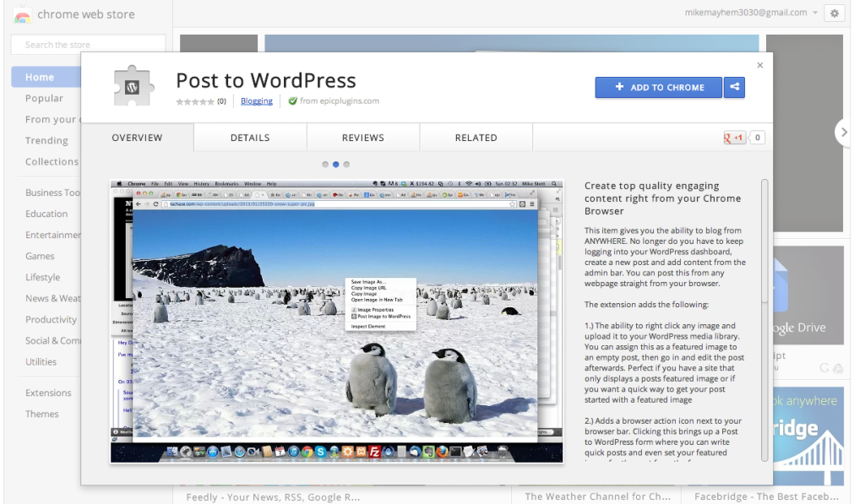The height and width of the screenshot is (504, 865).
Task: Open account dropdown next to email address
Action: point(815,13)
